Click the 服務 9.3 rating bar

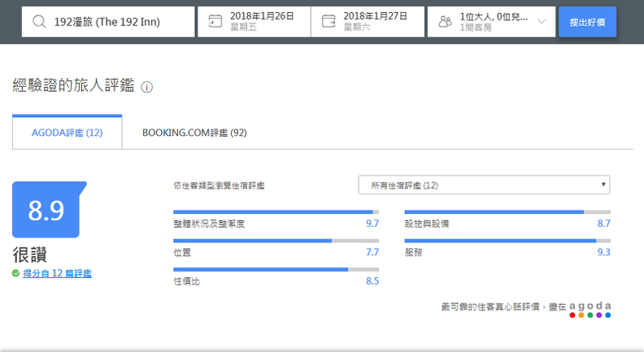507,241
